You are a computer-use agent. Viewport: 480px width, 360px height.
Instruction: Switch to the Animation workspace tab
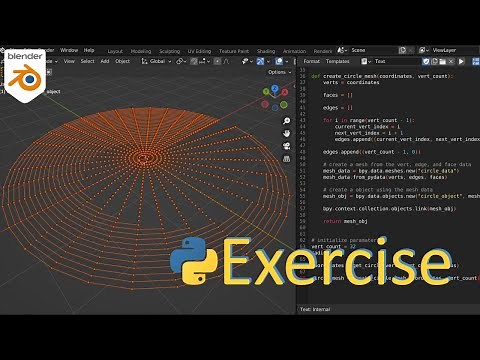point(294,51)
